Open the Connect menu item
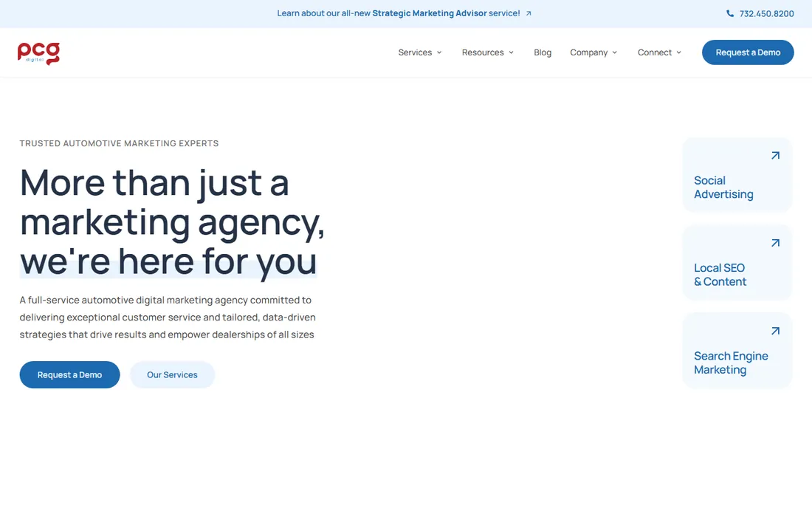 [655, 52]
